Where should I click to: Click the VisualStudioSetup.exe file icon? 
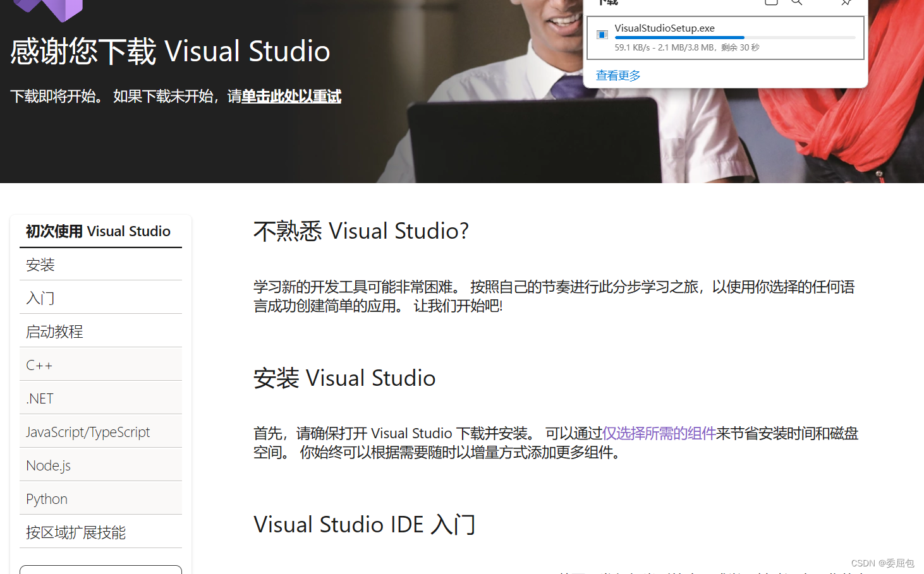pyautogui.click(x=602, y=35)
